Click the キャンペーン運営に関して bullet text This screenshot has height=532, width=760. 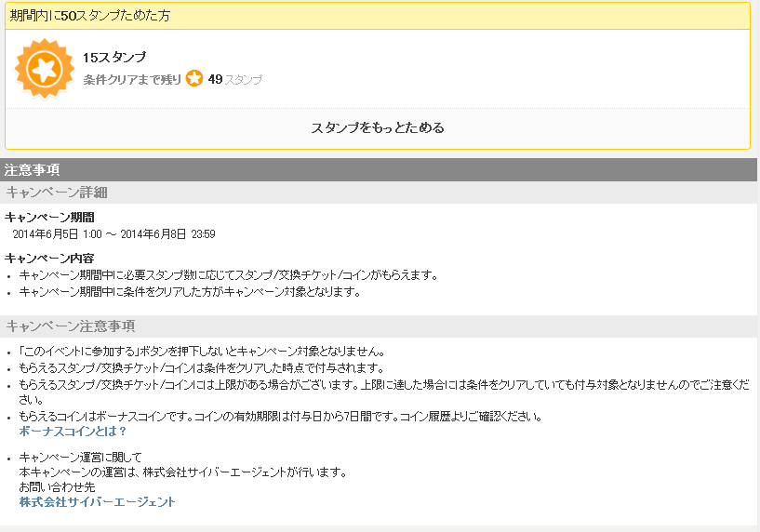click(80, 457)
